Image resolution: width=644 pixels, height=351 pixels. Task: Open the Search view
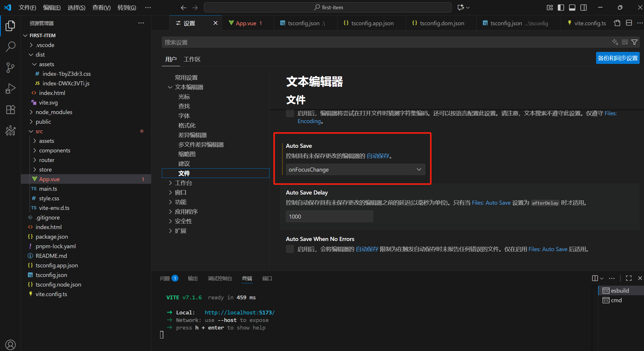tap(10, 46)
